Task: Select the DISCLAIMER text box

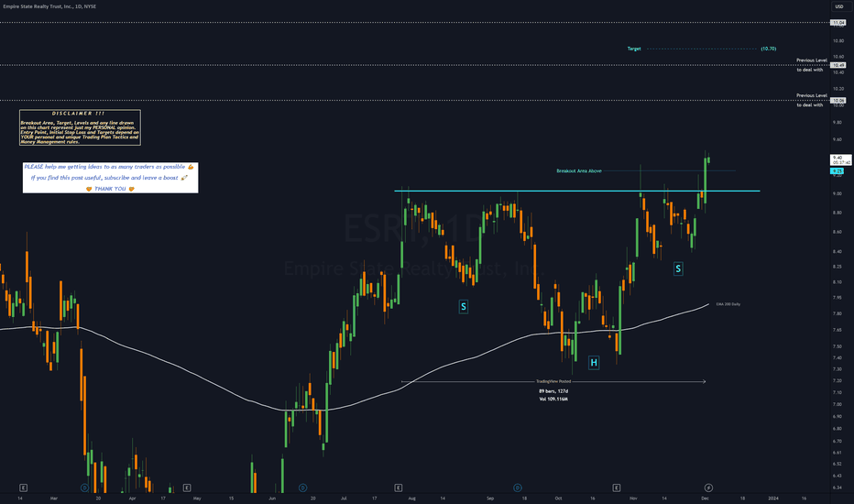Action: pyautogui.click(x=80, y=127)
